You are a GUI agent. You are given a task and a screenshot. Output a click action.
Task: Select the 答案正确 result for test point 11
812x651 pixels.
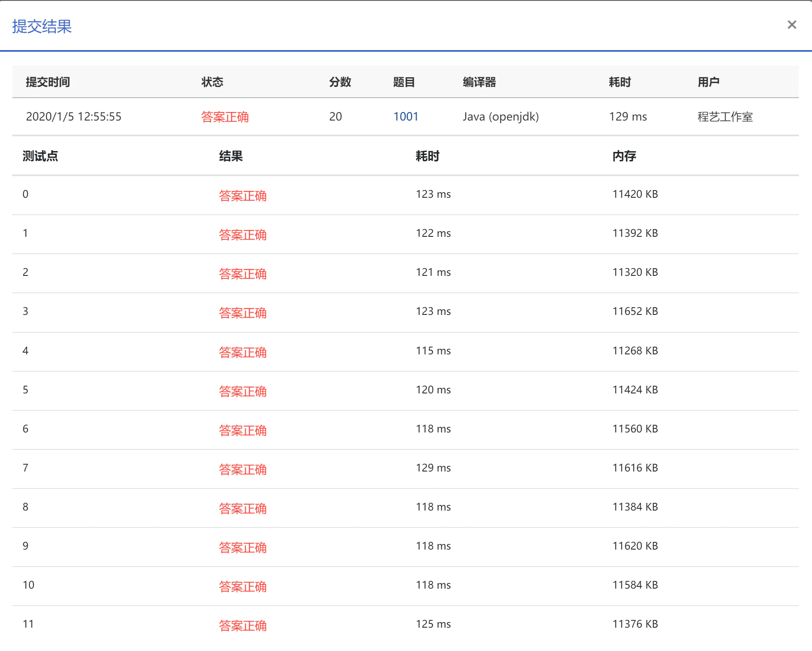(243, 625)
